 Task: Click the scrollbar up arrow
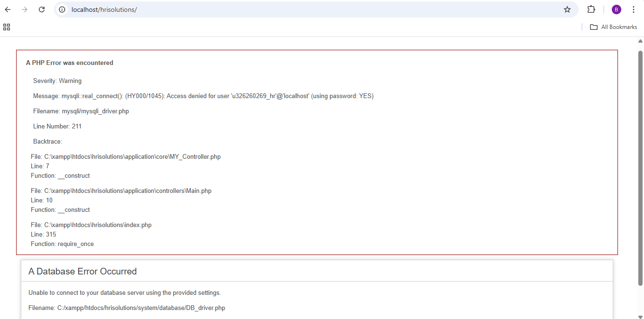pyautogui.click(x=641, y=41)
